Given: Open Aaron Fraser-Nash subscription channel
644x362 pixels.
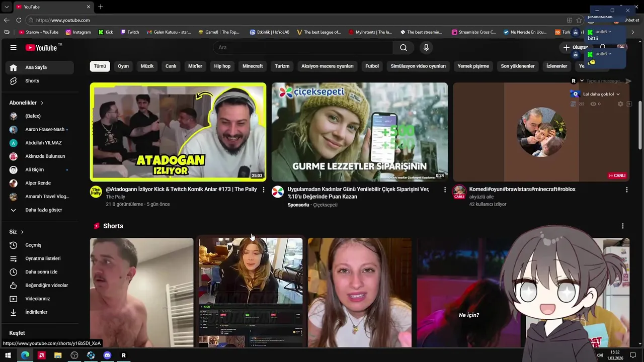Looking at the screenshot, I should [40, 130].
